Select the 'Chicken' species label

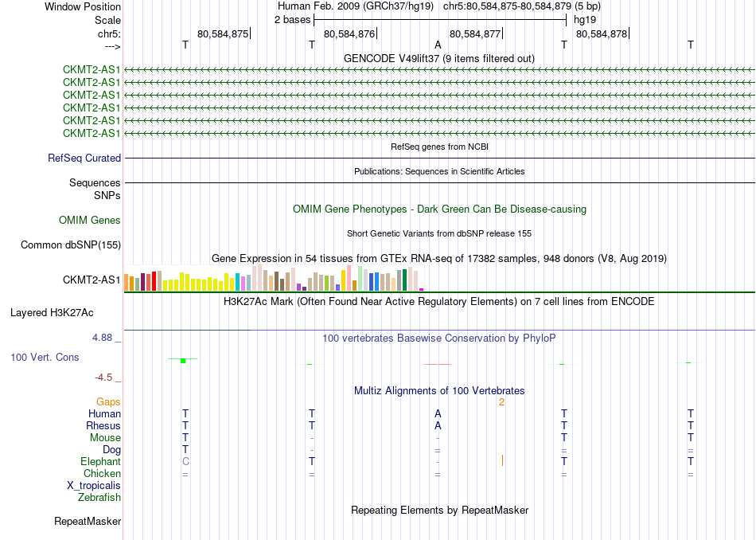tap(102, 473)
